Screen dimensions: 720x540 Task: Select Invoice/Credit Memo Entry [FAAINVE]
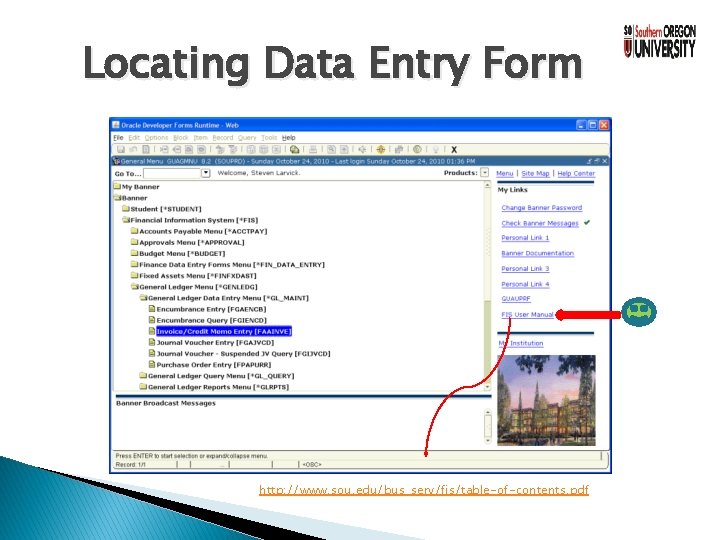click(224, 331)
